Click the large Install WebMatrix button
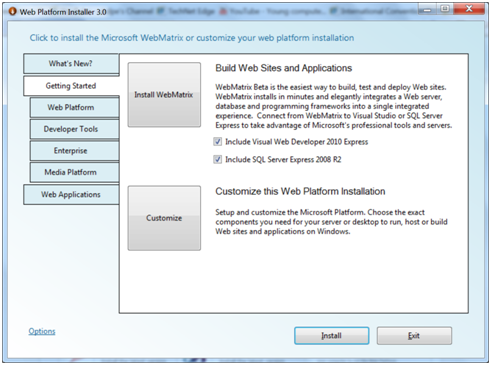The width and height of the screenshot is (491, 365). coord(164,95)
